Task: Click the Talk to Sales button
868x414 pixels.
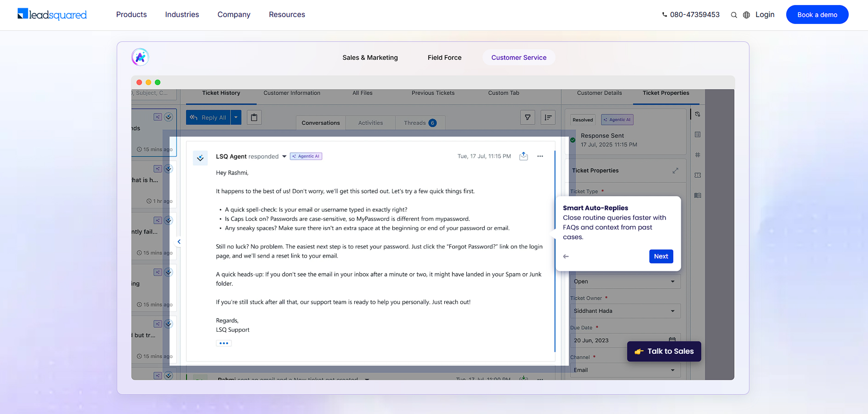Action: pyautogui.click(x=664, y=351)
